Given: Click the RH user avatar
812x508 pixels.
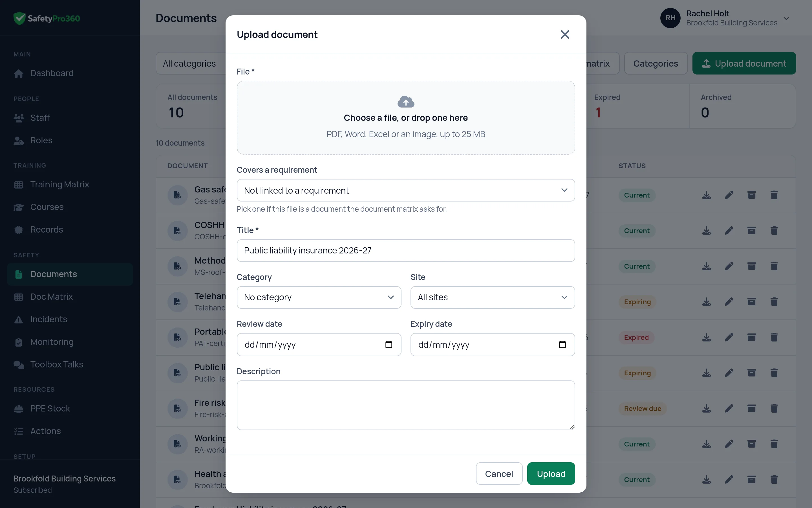Looking at the screenshot, I should 670,18.
